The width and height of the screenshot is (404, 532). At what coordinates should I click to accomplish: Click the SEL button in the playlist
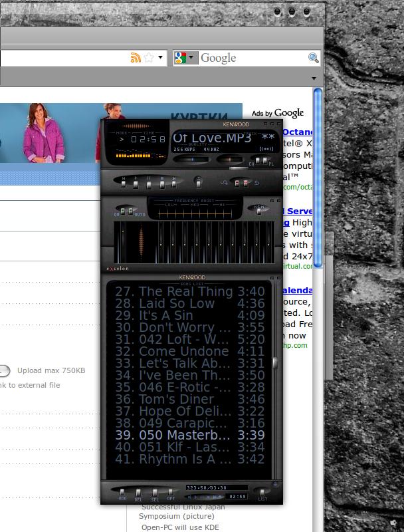coord(155,493)
